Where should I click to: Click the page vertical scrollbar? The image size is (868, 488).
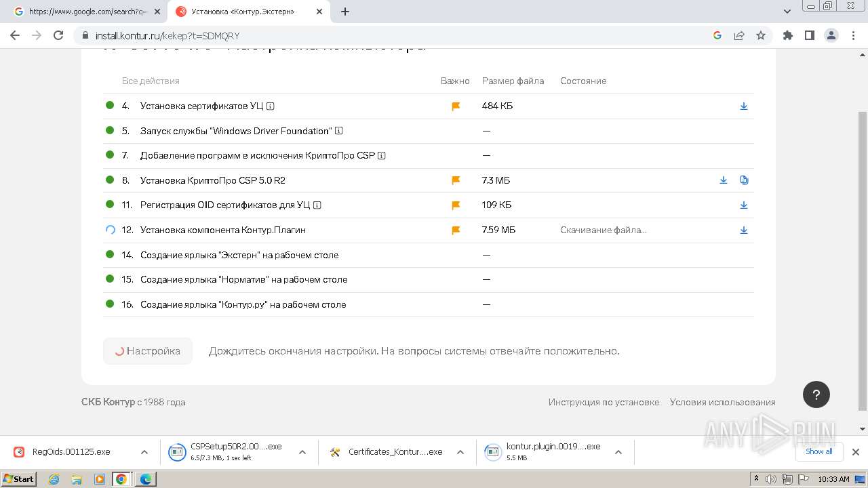[x=863, y=261]
